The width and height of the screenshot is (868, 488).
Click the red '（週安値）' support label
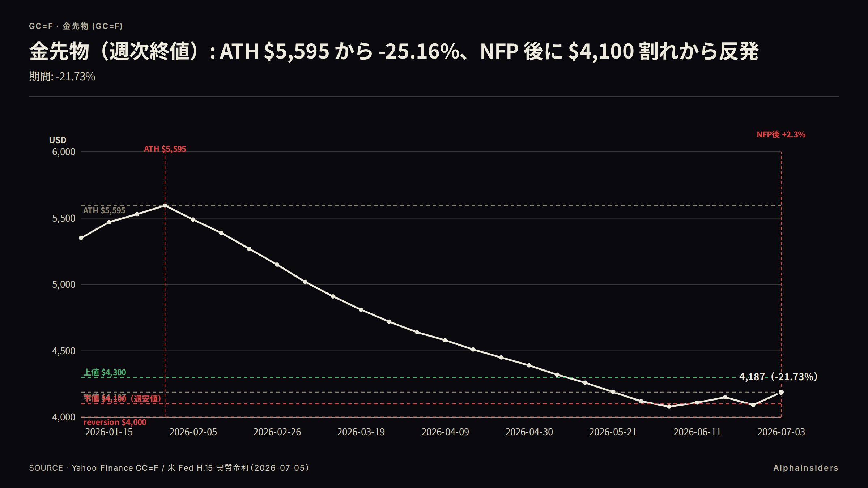(x=145, y=399)
